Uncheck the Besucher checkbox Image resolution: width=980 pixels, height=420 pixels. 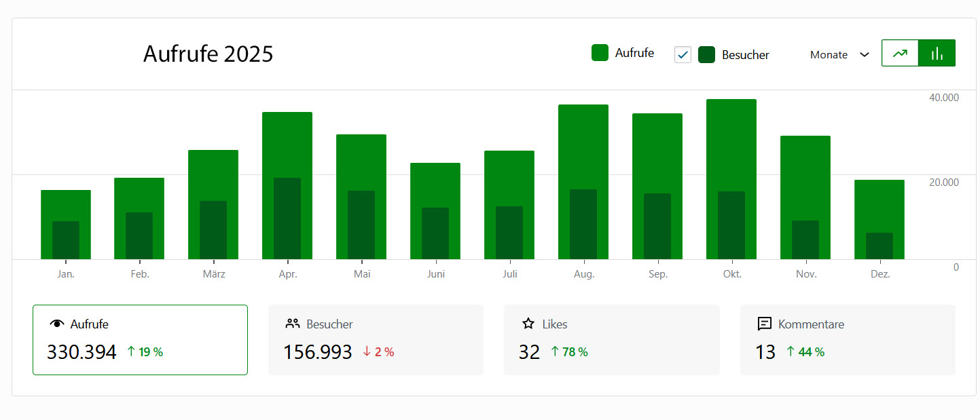pyautogui.click(x=683, y=55)
